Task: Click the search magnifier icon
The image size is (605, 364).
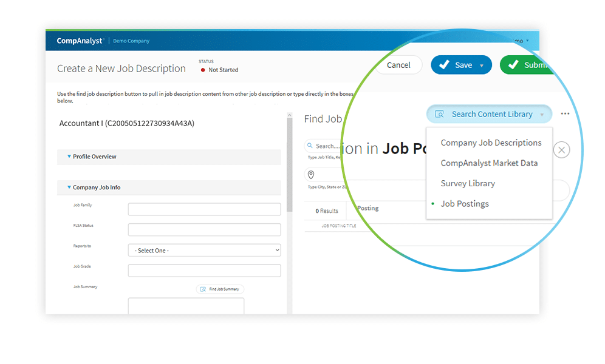Action: pos(310,146)
